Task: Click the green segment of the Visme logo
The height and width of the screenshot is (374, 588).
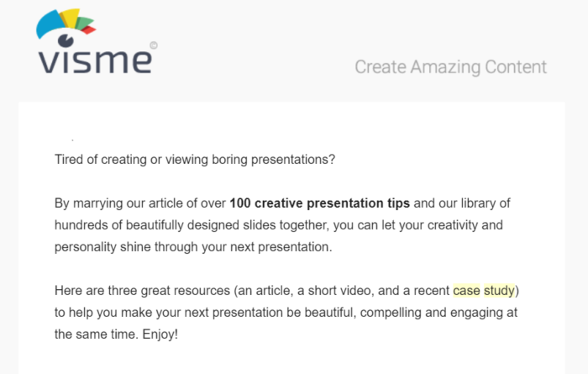Action: click(x=86, y=20)
